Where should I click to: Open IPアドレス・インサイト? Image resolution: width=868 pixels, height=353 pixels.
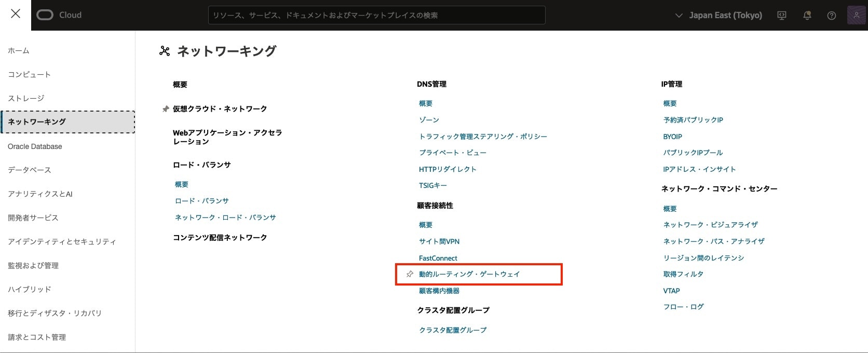coord(699,169)
